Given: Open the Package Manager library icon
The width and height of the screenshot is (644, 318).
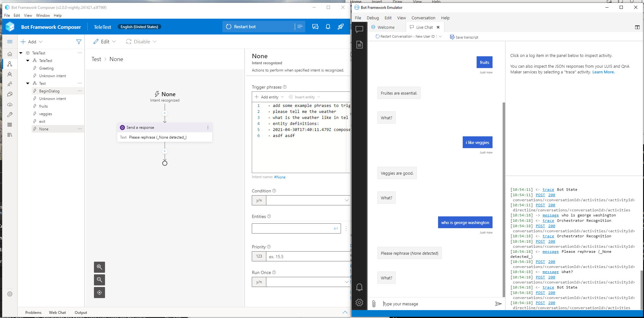Looking at the screenshot, I should coord(10,135).
